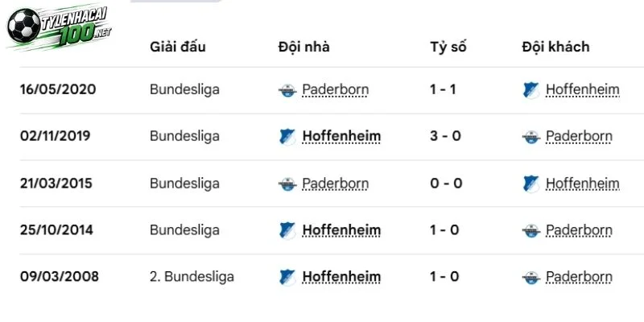644x322 pixels.
Task: Select the Giải đấu column header
Action: point(177,47)
